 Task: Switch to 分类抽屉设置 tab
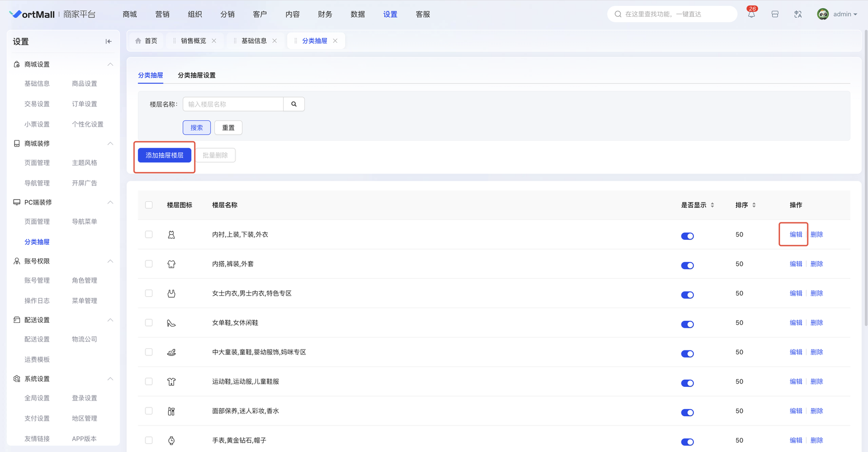[x=196, y=75]
